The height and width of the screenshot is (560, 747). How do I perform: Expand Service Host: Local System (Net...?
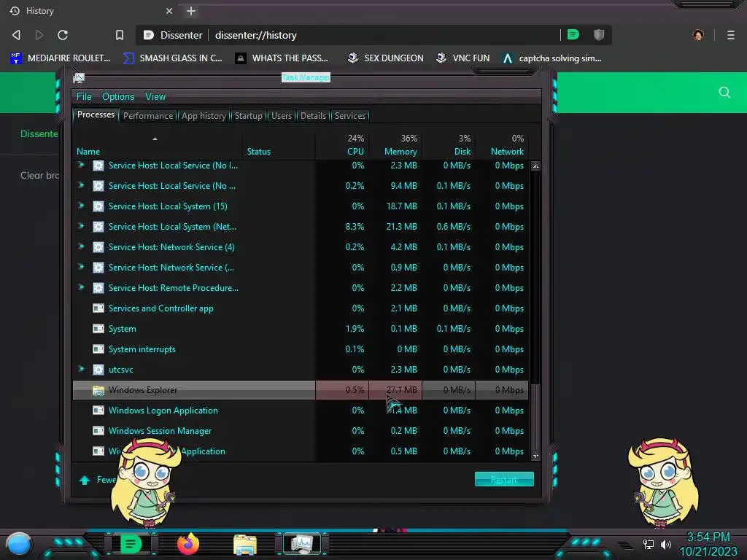pyautogui.click(x=81, y=226)
